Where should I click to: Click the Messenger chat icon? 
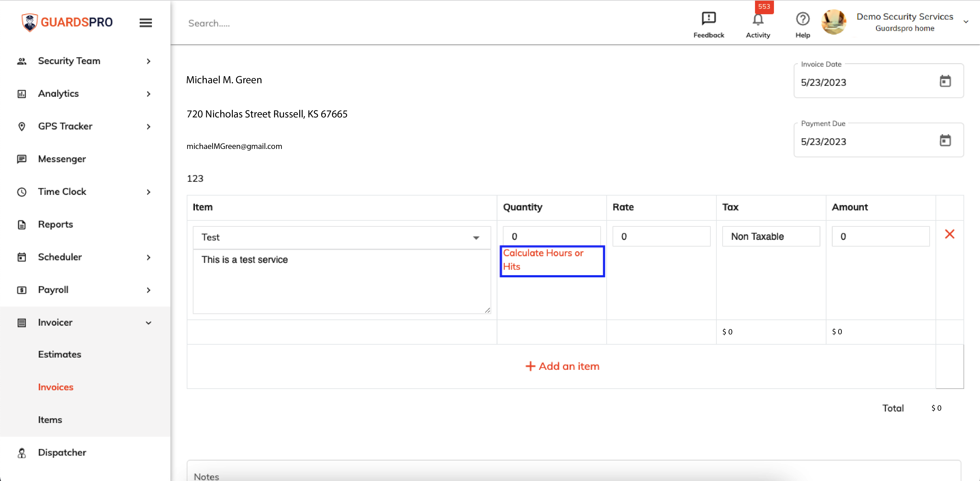click(x=22, y=159)
